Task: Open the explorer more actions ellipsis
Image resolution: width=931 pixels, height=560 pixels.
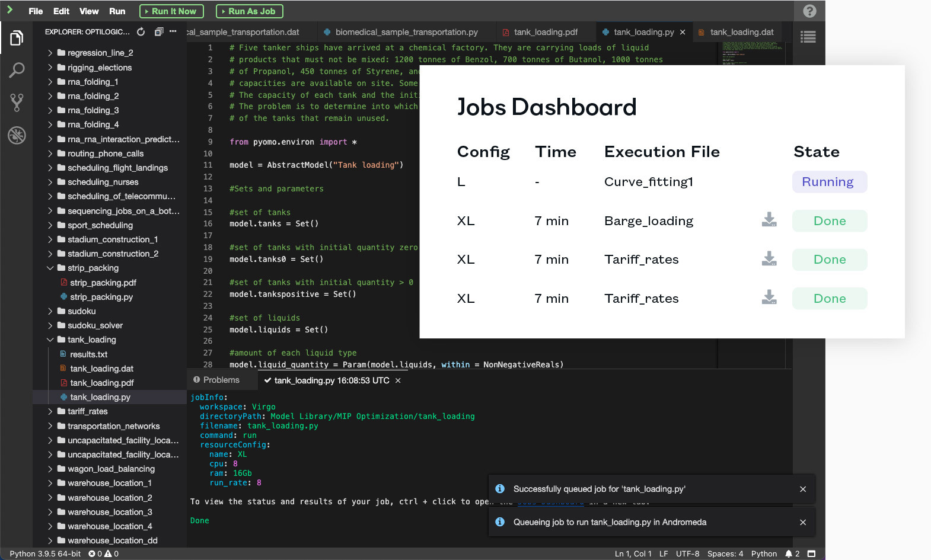Action: coord(173,32)
